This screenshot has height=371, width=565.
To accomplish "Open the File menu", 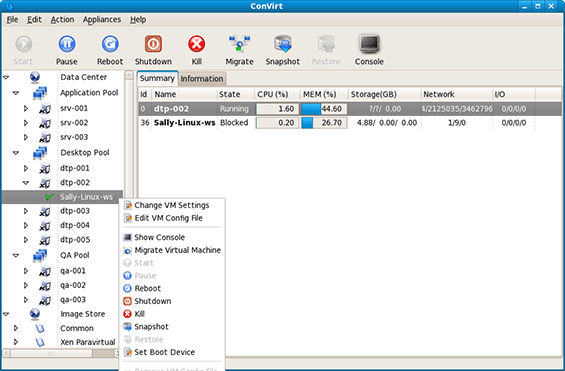I will (12, 20).
